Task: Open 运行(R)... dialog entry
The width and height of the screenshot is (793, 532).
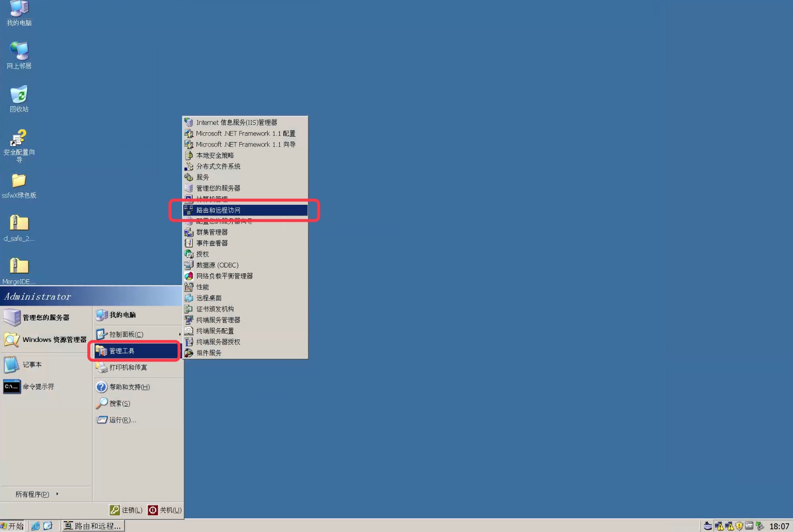Action: pos(137,420)
